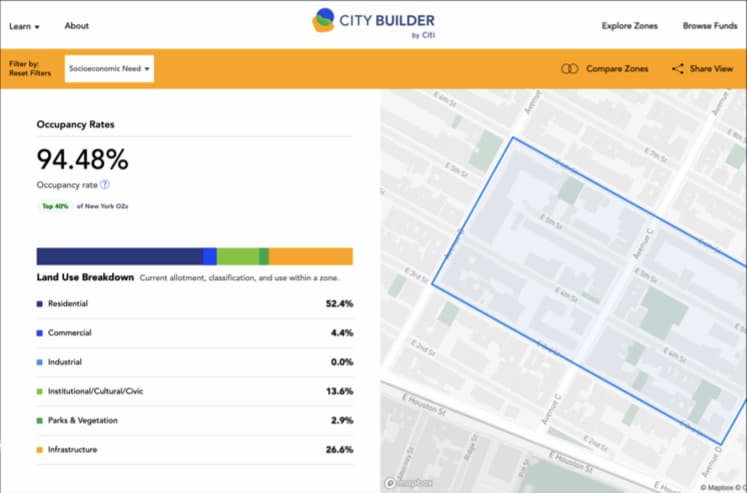
Task: Expand the Socioeconomic Need filter dropdown
Action: pyautogui.click(x=109, y=69)
